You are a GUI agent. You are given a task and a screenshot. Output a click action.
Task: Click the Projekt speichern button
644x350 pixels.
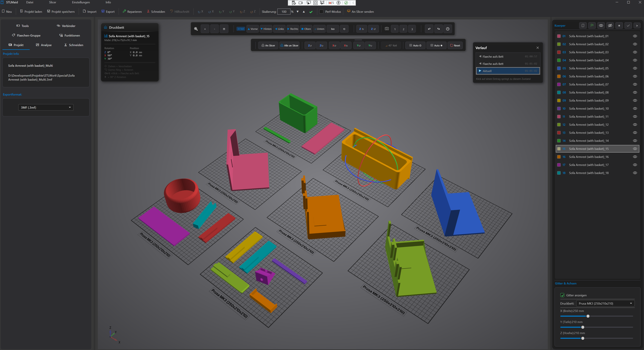point(61,12)
